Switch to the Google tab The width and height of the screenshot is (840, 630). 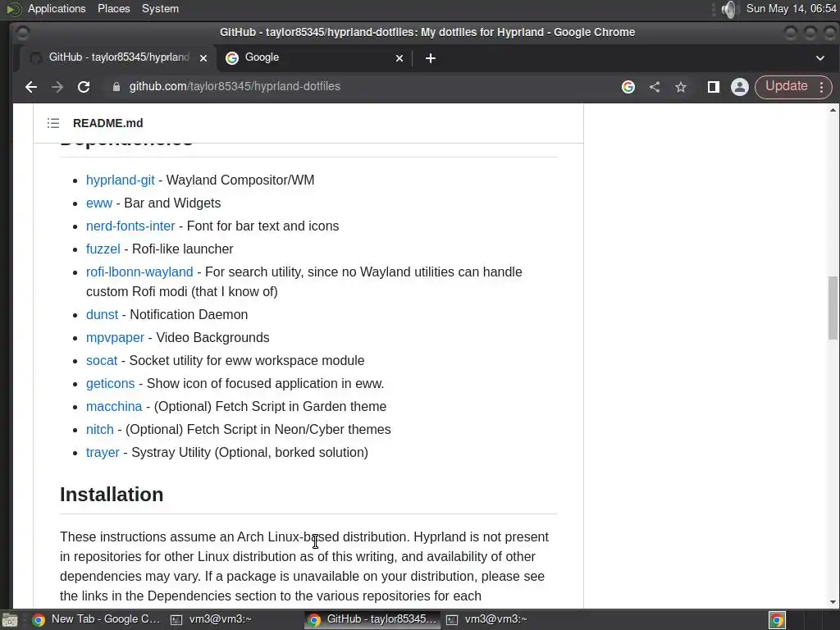(313, 58)
